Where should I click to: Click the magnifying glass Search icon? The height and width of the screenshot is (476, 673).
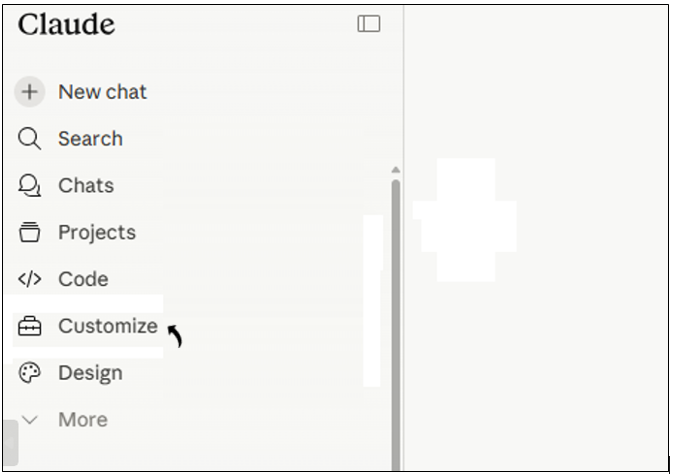coord(30,139)
